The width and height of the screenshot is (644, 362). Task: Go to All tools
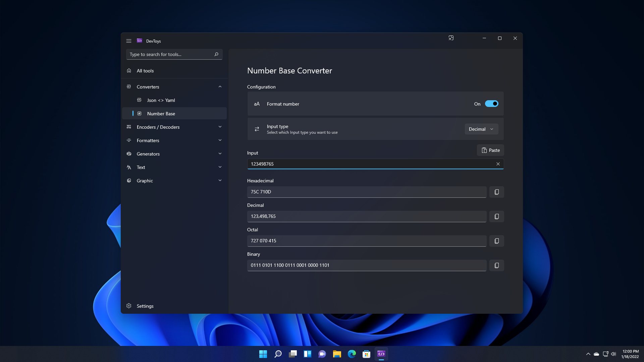145,71
